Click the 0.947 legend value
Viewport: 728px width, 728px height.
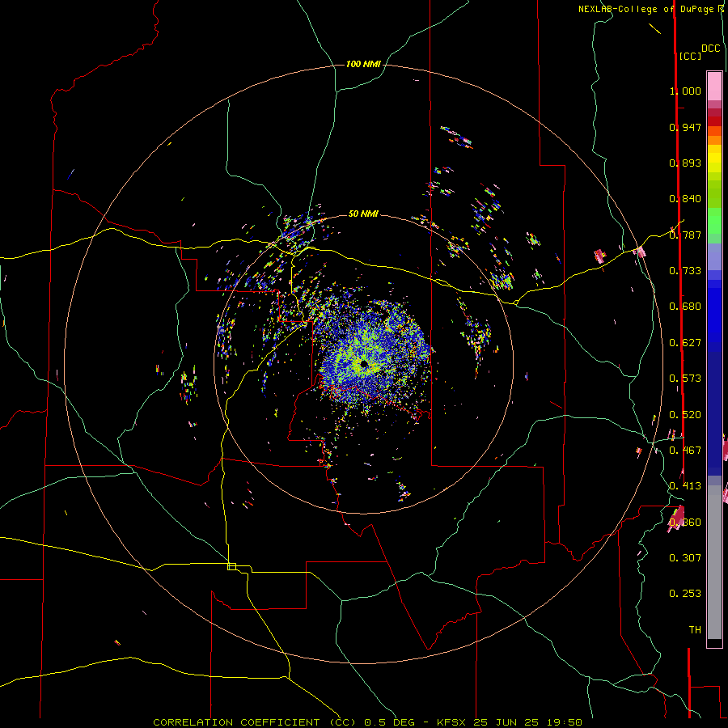(x=685, y=127)
